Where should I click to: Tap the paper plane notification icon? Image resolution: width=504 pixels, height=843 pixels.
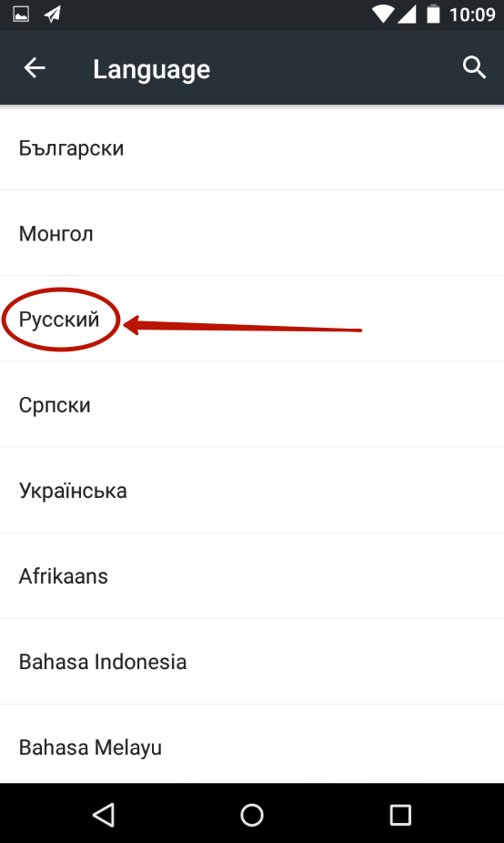point(52,15)
